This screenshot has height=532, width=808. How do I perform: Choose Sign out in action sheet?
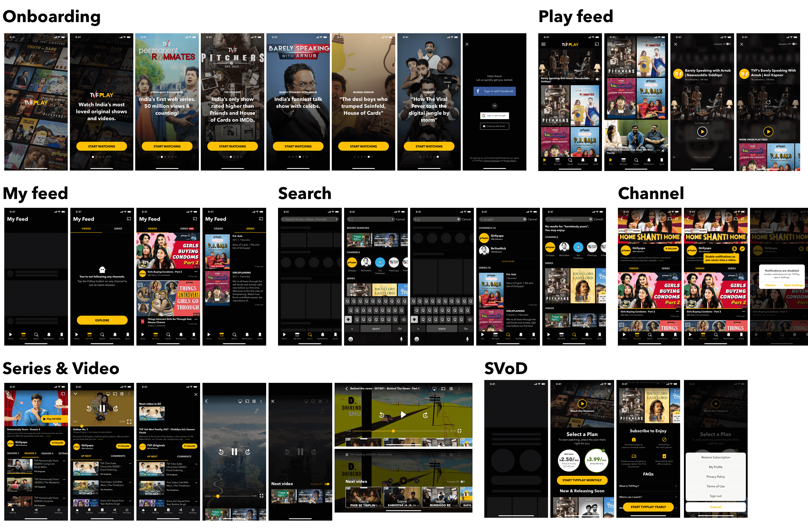coord(716,496)
